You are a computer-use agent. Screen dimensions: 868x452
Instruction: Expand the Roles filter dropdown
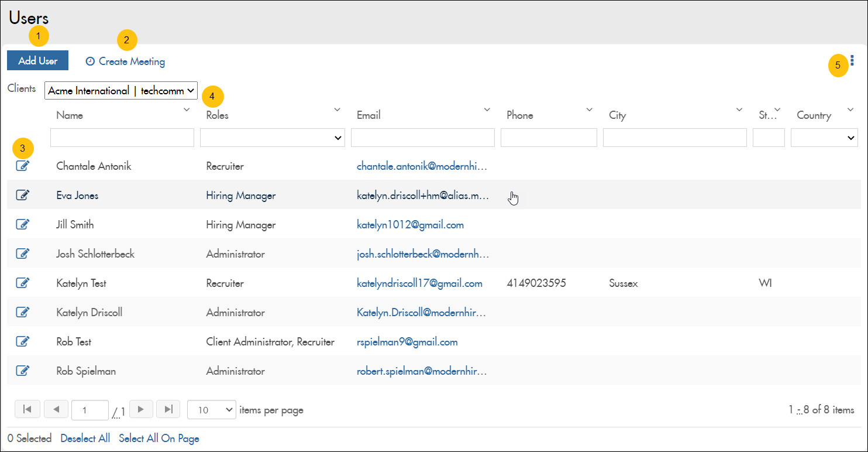pos(272,138)
